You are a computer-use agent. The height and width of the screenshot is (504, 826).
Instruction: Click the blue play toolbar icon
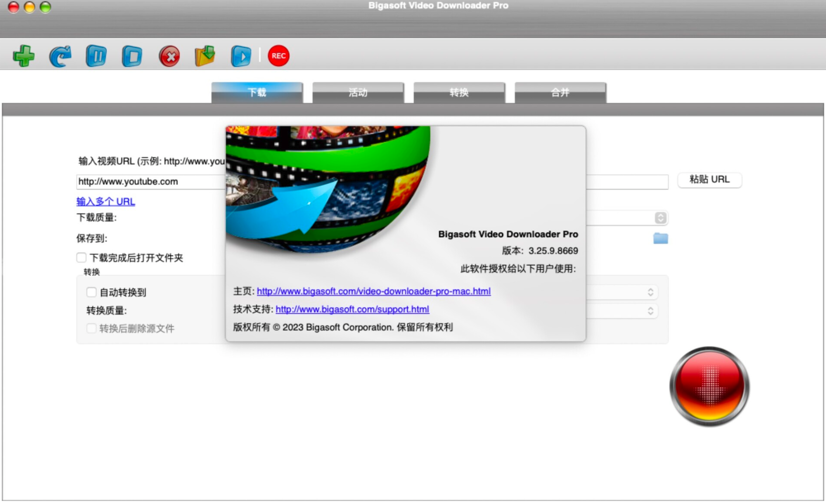coord(241,56)
